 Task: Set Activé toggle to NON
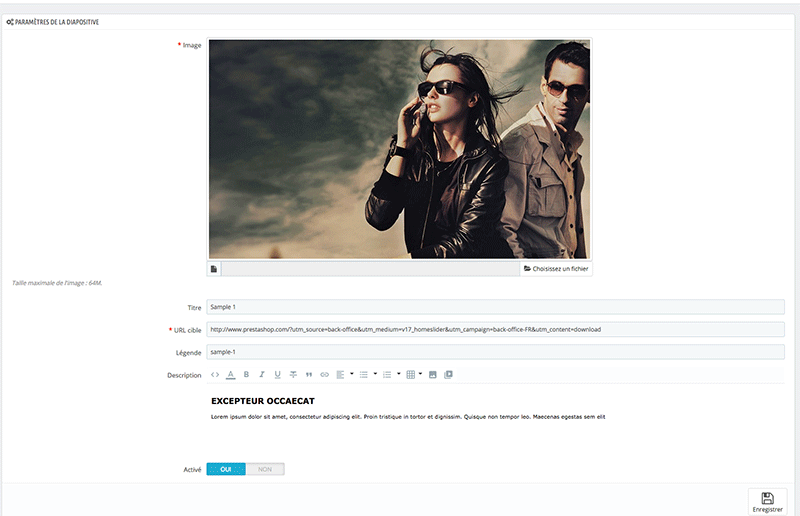265,469
